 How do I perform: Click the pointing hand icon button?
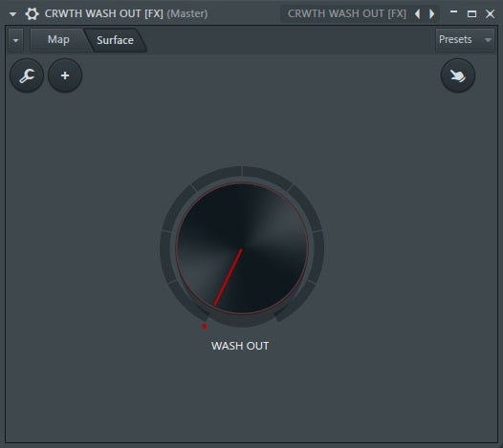pos(458,75)
